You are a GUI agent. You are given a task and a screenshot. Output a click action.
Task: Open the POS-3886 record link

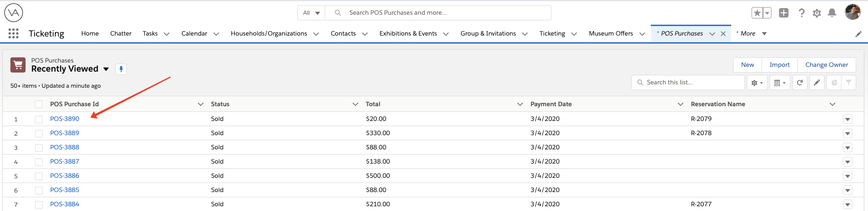pos(65,175)
